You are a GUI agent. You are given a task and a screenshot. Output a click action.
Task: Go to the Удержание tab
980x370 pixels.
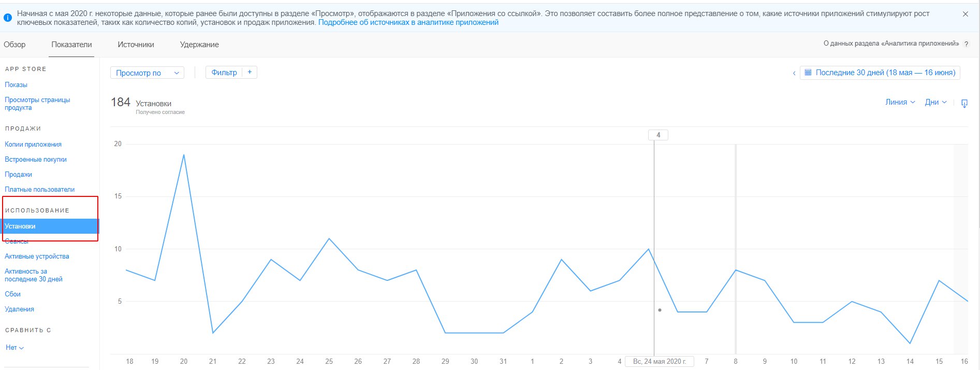click(199, 45)
